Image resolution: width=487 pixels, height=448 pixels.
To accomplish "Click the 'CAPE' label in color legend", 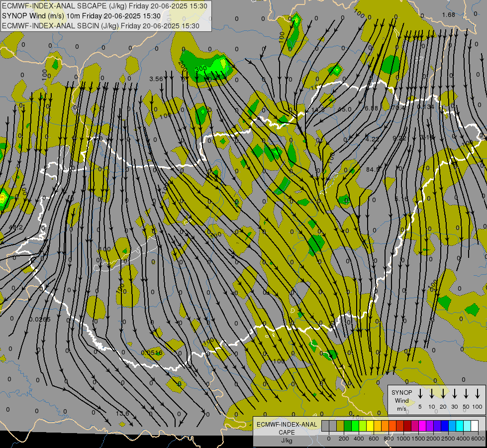I will click(287, 433).
